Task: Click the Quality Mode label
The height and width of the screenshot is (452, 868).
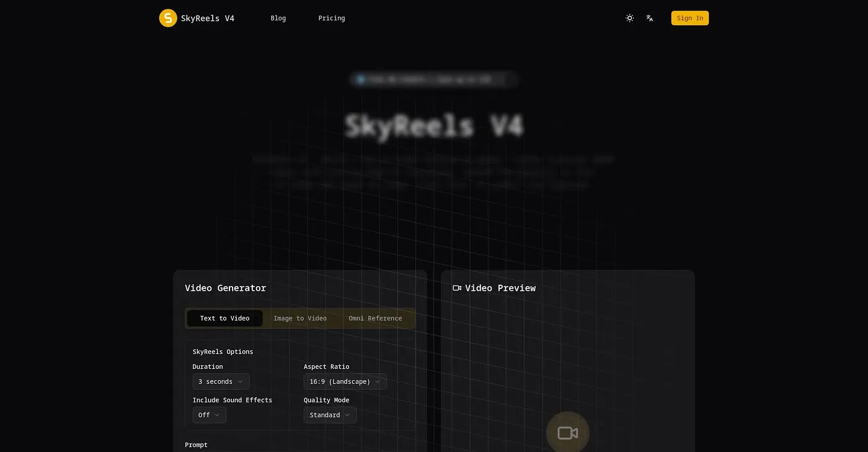Action: [327, 400]
